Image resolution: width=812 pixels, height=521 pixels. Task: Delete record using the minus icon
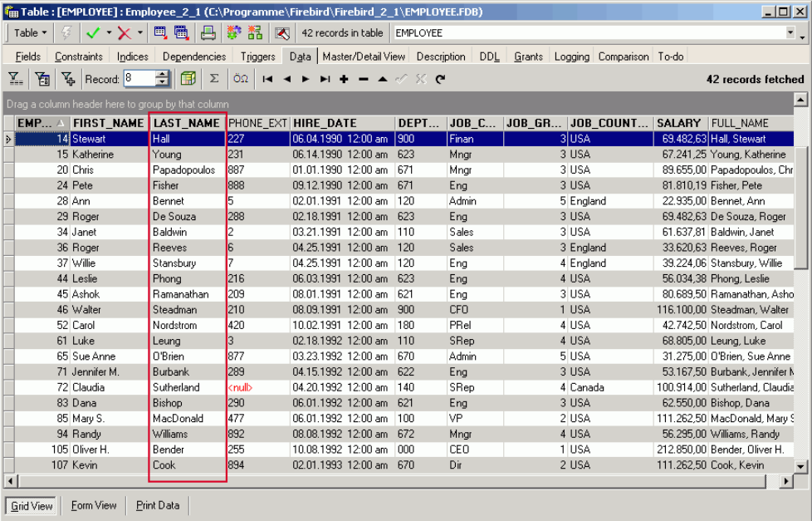[x=363, y=79]
